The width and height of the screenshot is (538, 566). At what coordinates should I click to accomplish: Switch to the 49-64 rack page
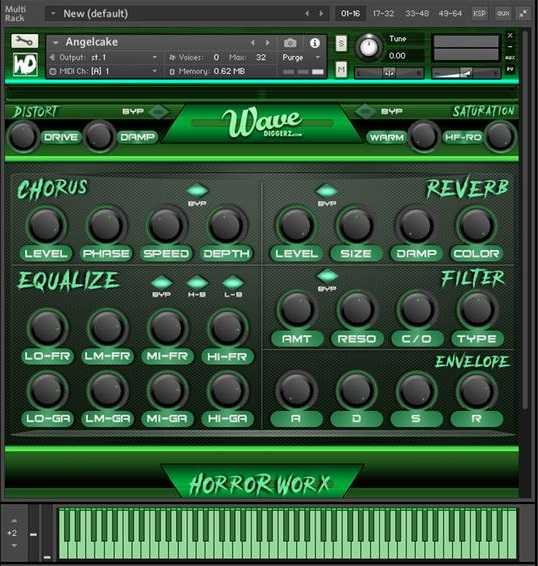click(x=450, y=14)
